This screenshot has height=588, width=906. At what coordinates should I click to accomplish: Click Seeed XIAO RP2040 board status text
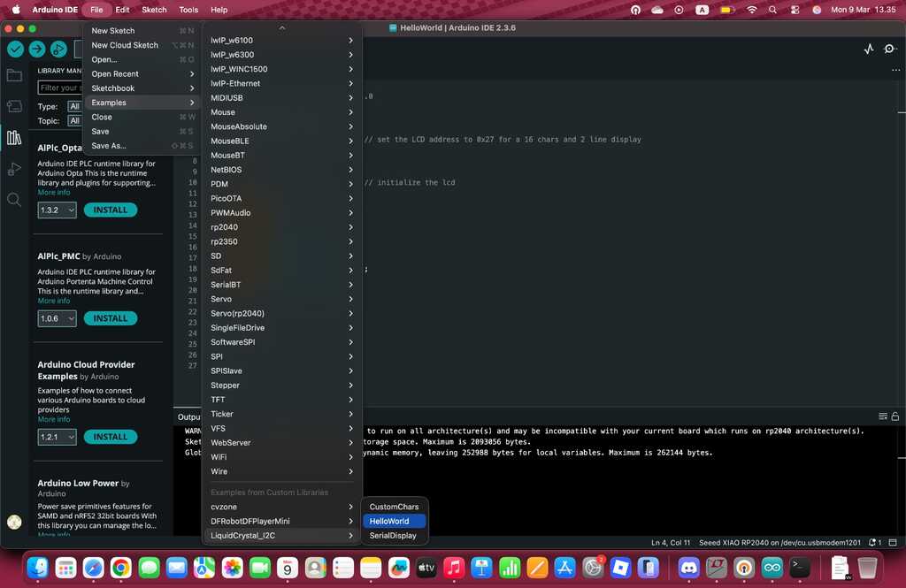pyautogui.click(x=780, y=543)
